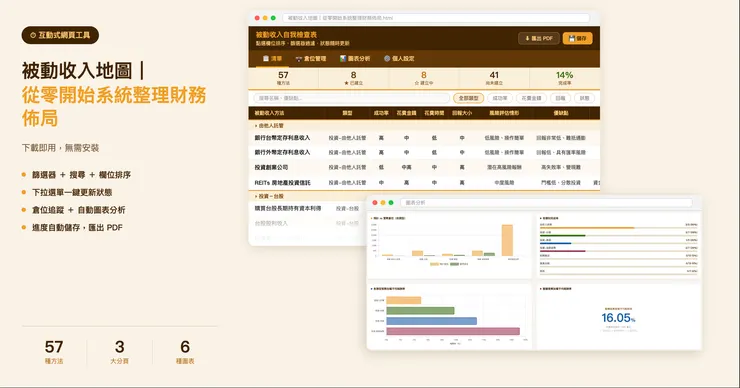740x388 pixels.
Task: Sort by the 類型 column header
Action: (347, 113)
